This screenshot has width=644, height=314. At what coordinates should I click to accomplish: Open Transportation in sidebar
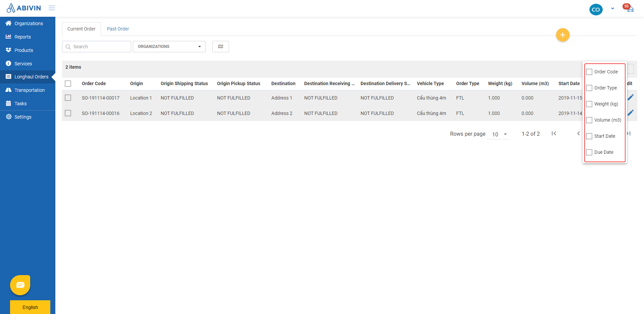point(28,90)
